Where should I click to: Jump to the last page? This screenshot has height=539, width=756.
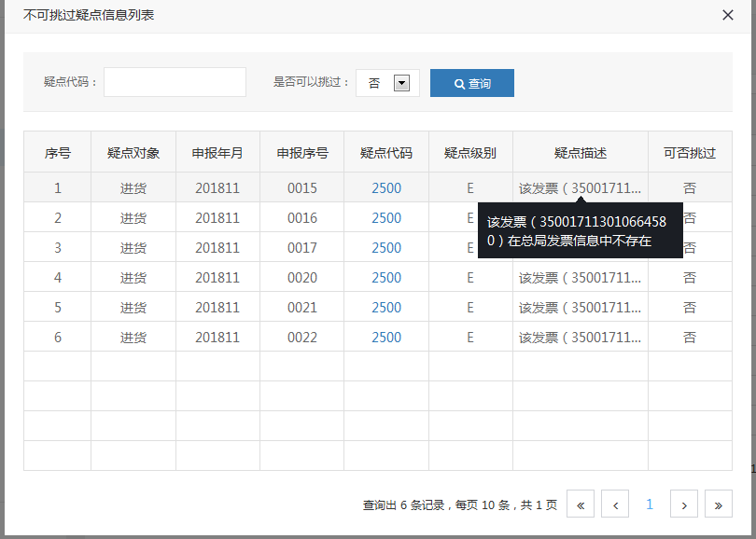coord(718,504)
